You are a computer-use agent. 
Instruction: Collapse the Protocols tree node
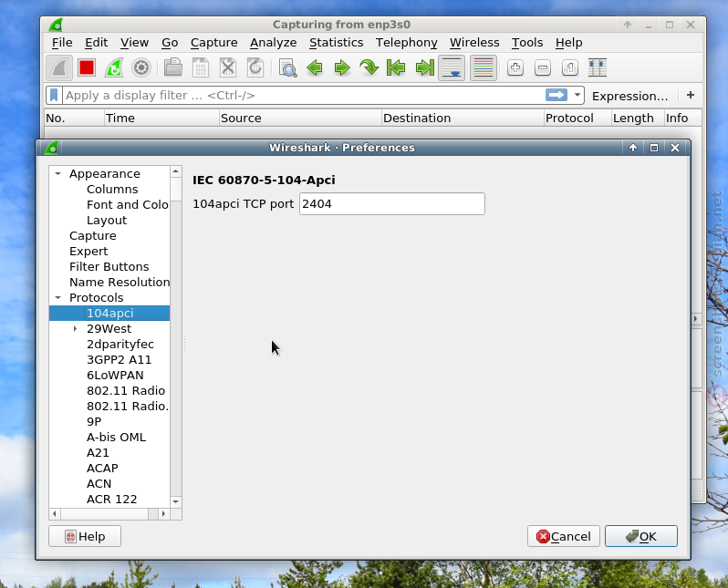[58, 297]
